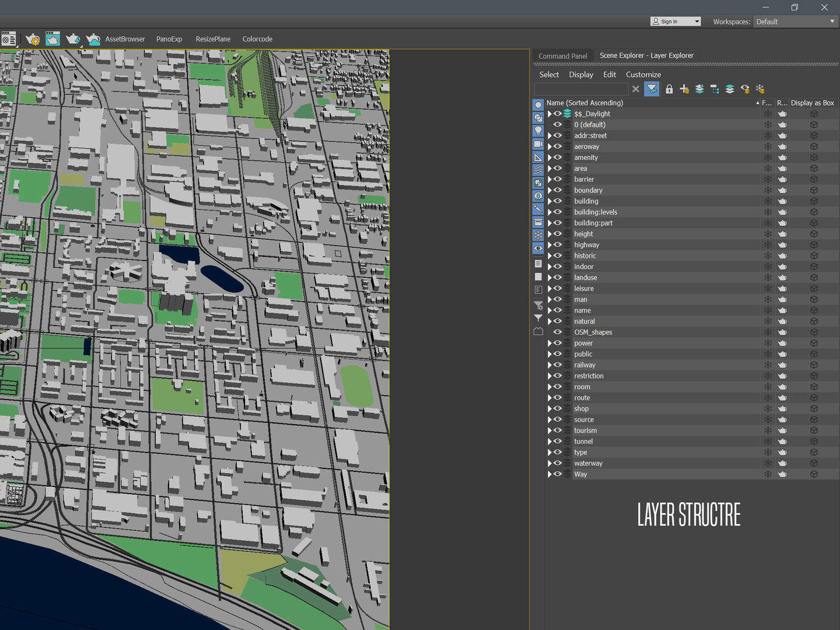Open the Display menu in Layer Explorer
The height and width of the screenshot is (630, 840).
[x=581, y=75]
